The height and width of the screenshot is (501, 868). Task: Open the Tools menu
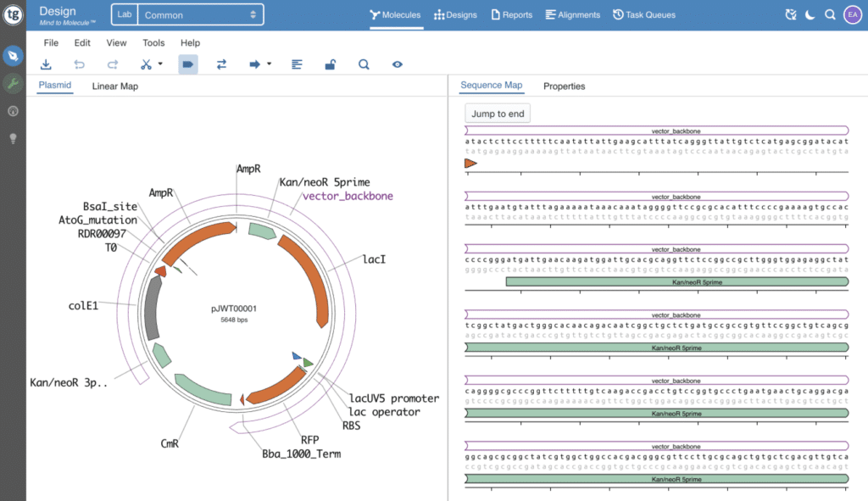153,42
